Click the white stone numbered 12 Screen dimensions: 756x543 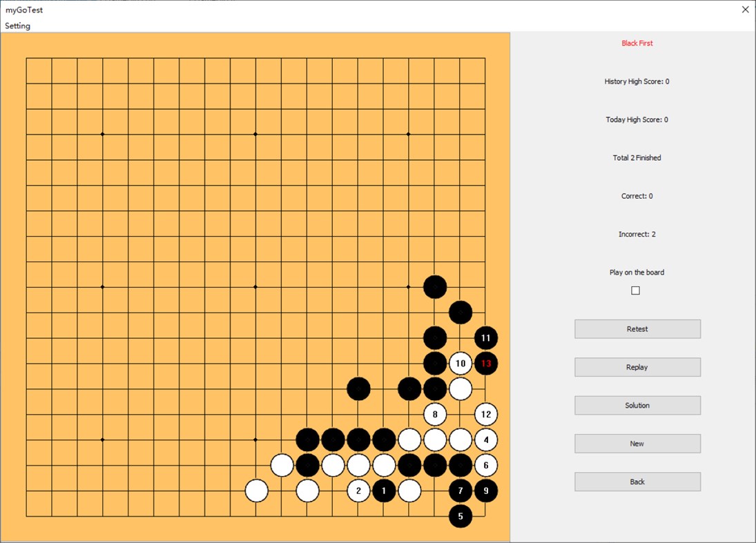485,414
